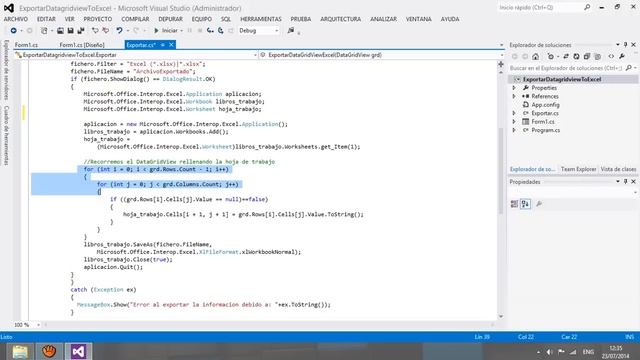Open the DEPURAR menu
This screenshot has width=640, height=360.
[x=170, y=19]
